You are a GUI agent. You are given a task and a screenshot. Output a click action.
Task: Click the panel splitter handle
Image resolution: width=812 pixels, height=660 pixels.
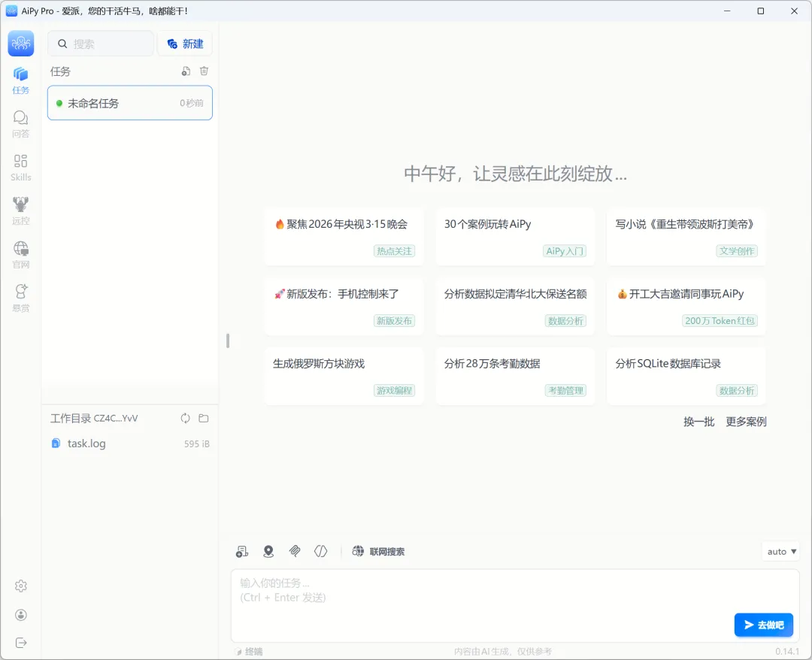click(x=228, y=341)
